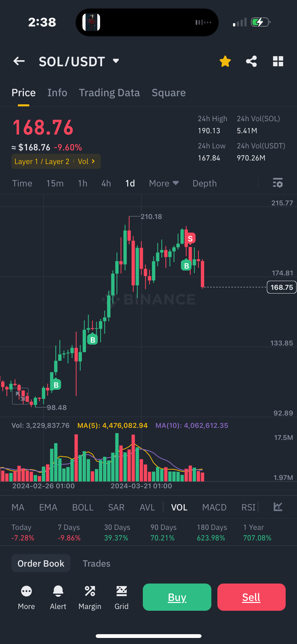The width and height of the screenshot is (297, 644).
Task: Open the Square tab
Action: pyautogui.click(x=169, y=93)
